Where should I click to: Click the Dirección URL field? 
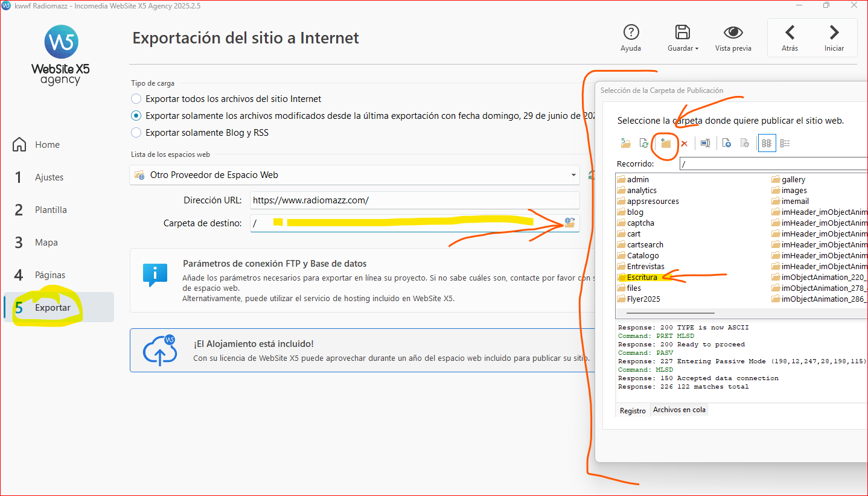pyautogui.click(x=415, y=200)
